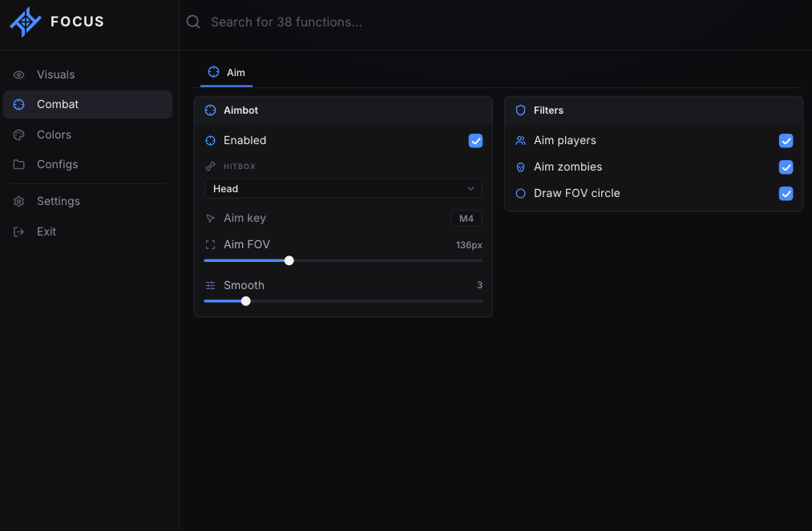812x531 pixels.
Task: Click the folder icon beside Configs
Action: (x=18, y=164)
